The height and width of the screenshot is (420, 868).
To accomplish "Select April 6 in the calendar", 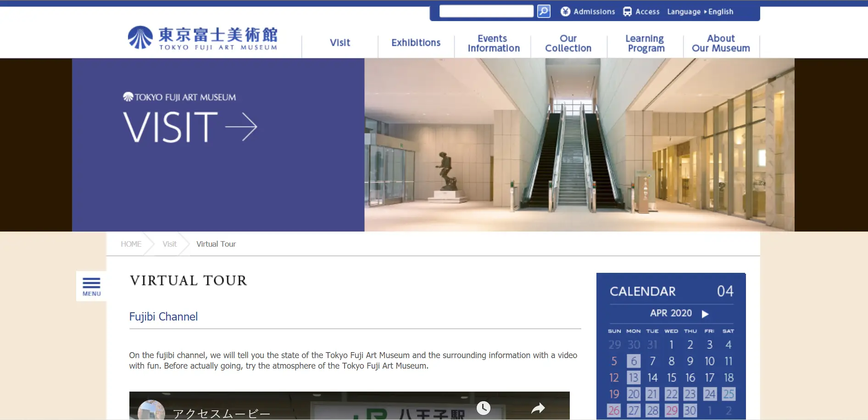I will click(634, 361).
